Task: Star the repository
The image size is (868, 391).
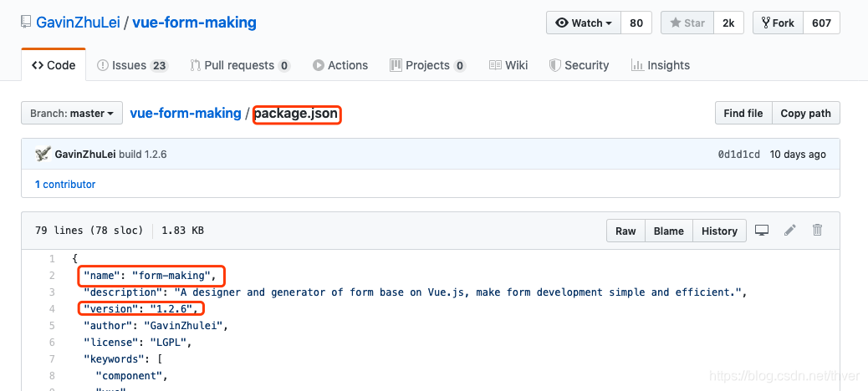Action: (687, 23)
